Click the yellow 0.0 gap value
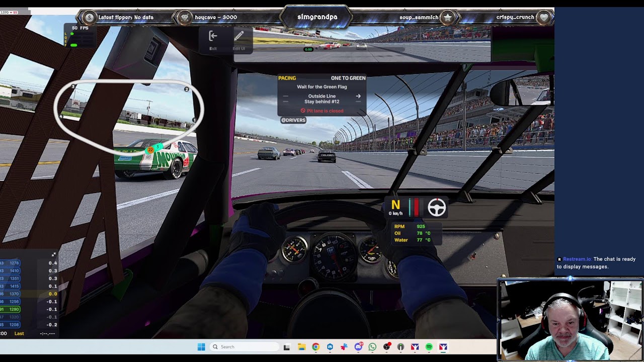Viewport: 644px width, 362px height. [x=53, y=294]
